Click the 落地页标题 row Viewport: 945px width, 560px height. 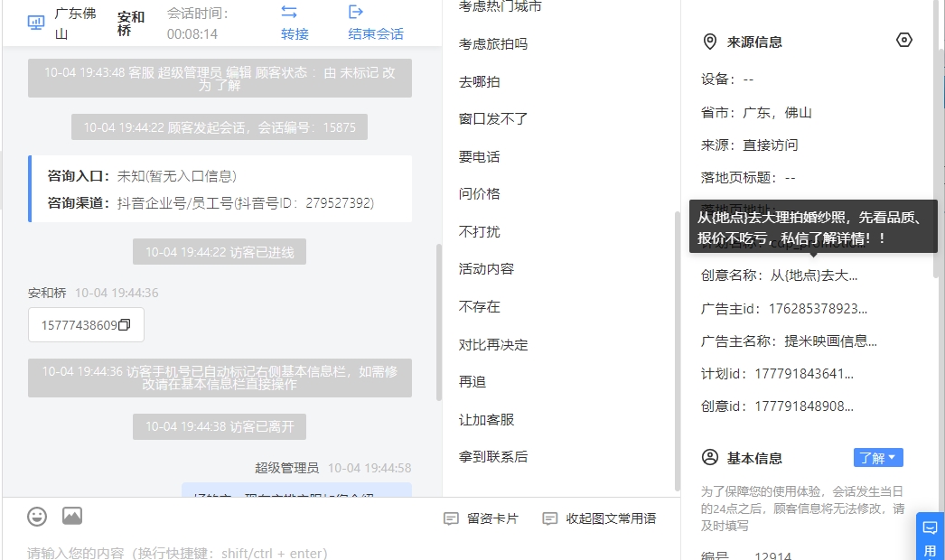coord(748,178)
